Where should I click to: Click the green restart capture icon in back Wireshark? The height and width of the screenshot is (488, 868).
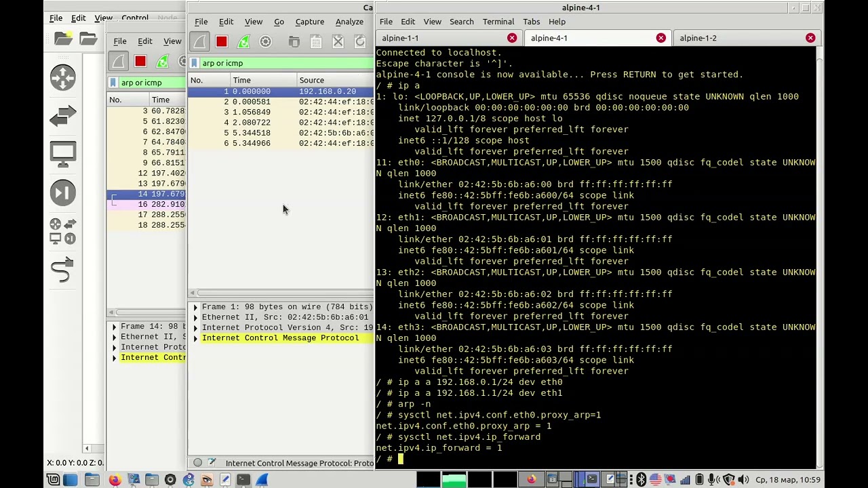[x=162, y=62]
